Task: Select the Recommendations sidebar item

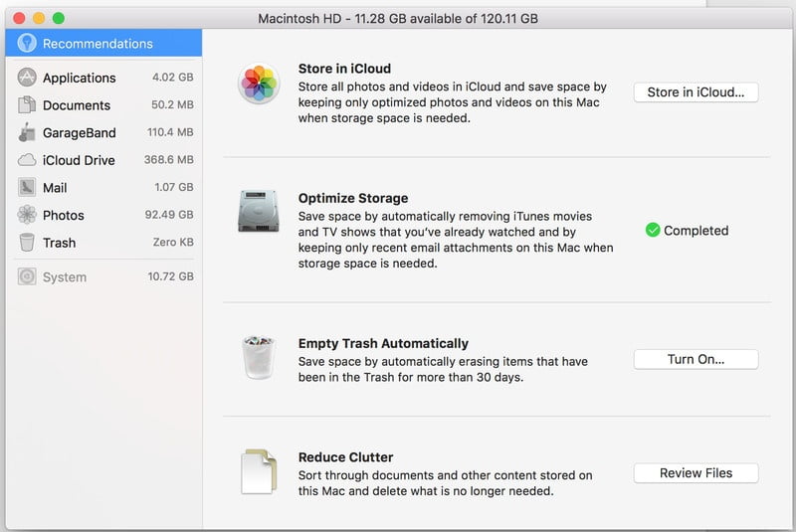Action: tap(103, 43)
